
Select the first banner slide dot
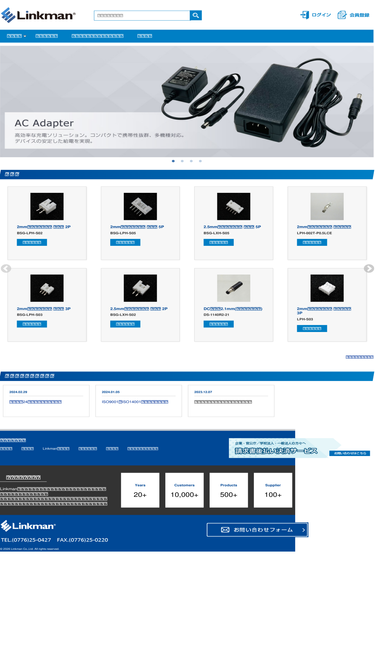[x=173, y=161]
